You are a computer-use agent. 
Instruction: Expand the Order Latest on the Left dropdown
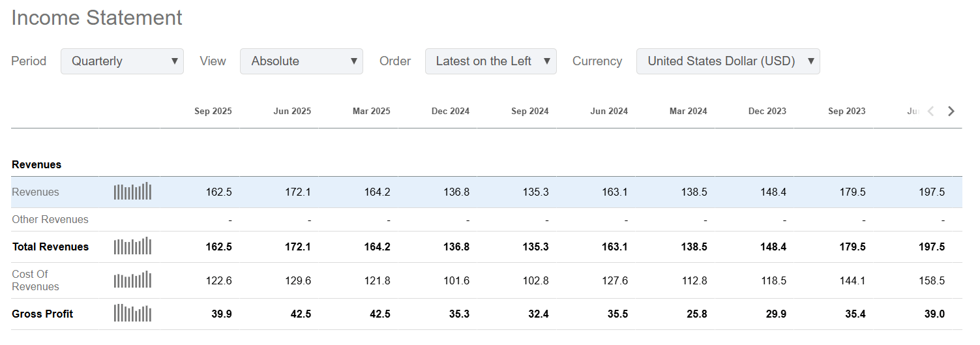coord(490,61)
